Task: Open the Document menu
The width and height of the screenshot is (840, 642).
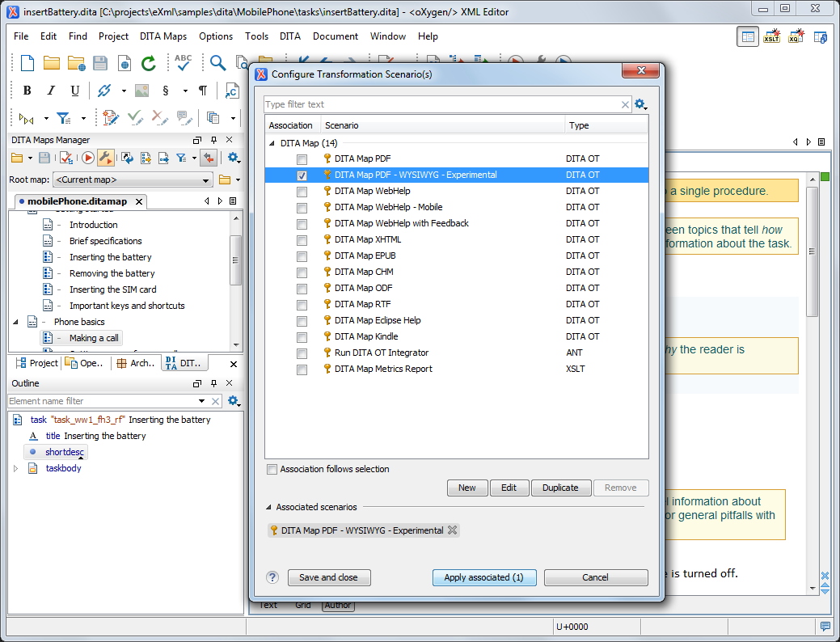Action: (336, 36)
